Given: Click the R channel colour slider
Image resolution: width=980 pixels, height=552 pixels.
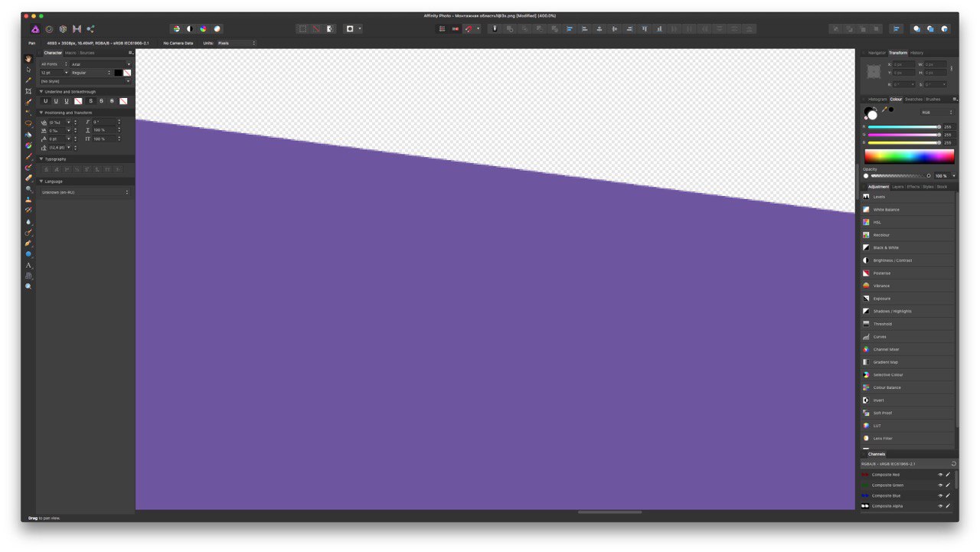Looking at the screenshot, I should 905,127.
